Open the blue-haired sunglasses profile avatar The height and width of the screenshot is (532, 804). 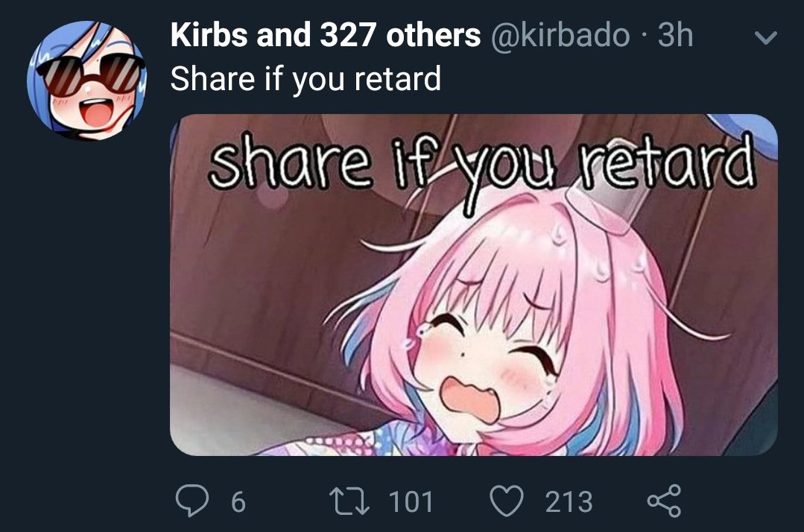pos(86,80)
